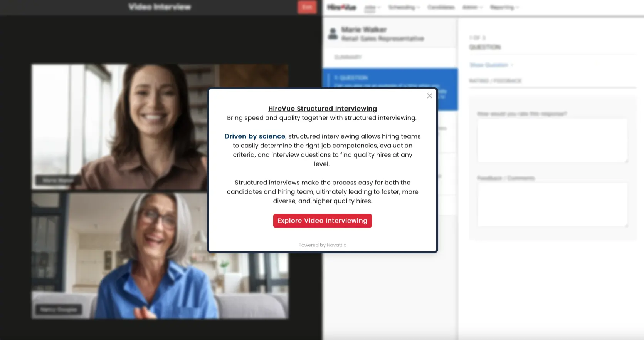Expand the Jobs menu dropdown
Viewport: 644px width, 340px height.
372,7
